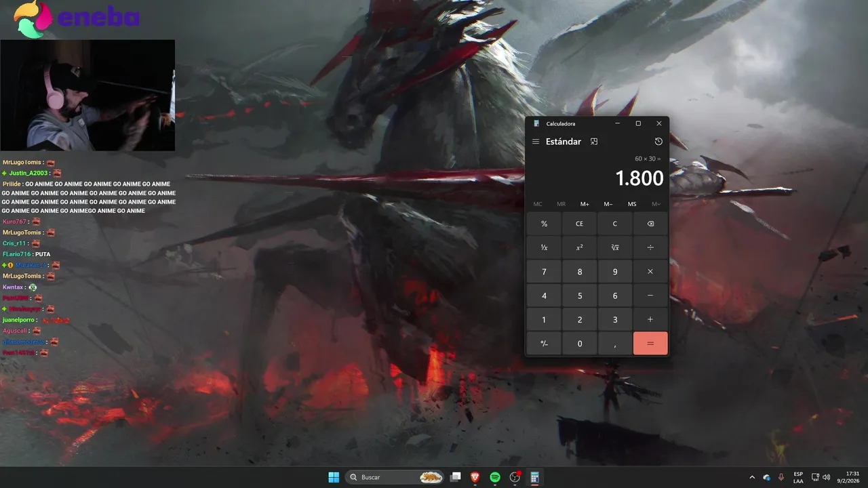This screenshot has width=868, height=488.
Task: Click the x squared key
Action: coord(579,247)
